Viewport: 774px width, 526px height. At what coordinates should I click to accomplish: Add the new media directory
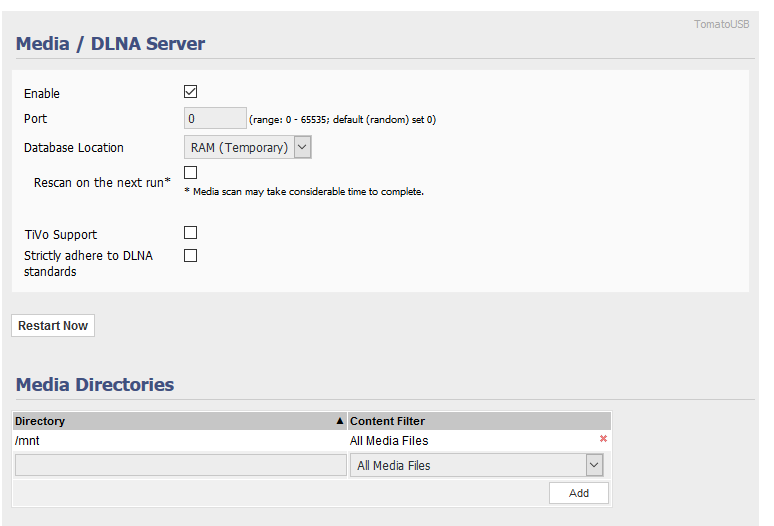click(x=579, y=493)
